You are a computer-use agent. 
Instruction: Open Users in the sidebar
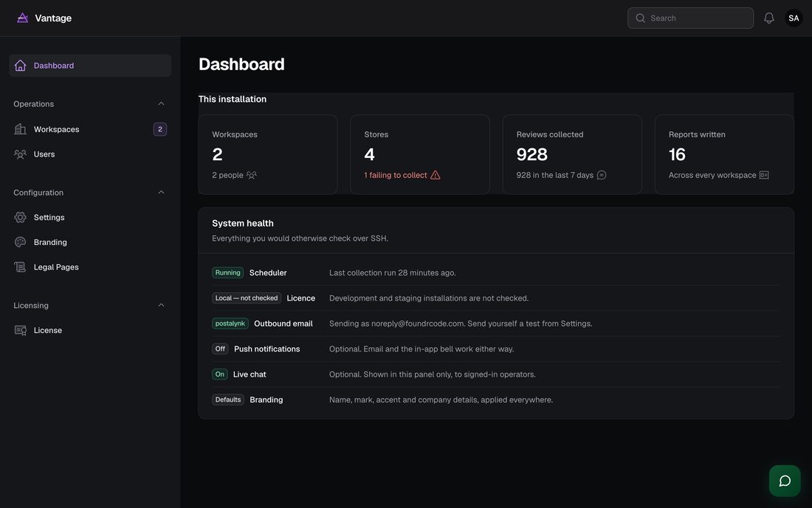click(90, 154)
